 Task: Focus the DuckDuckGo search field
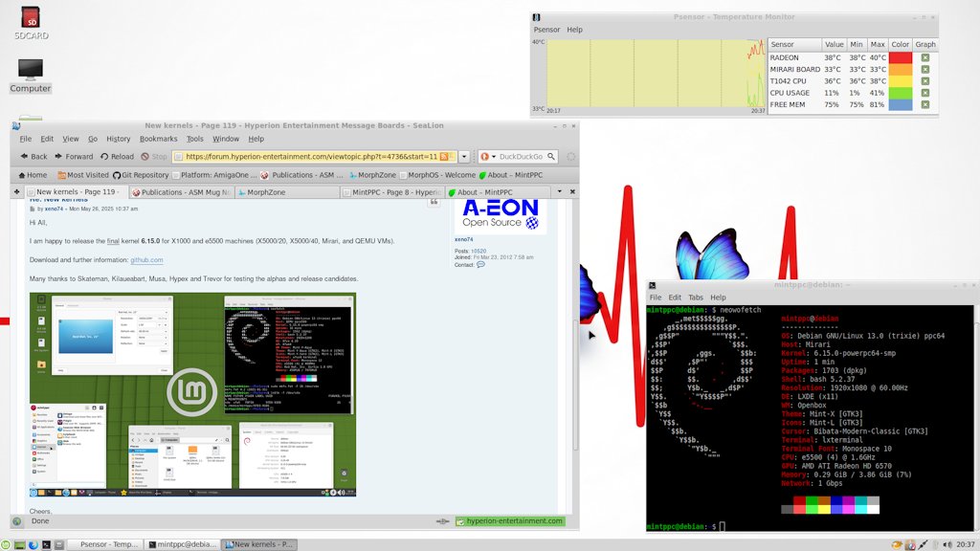pos(521,157)
